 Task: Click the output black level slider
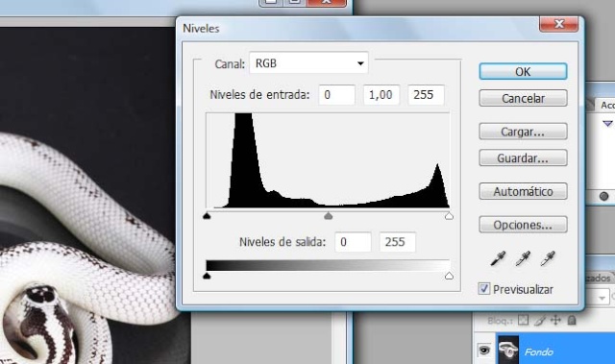tap(207, 276)
